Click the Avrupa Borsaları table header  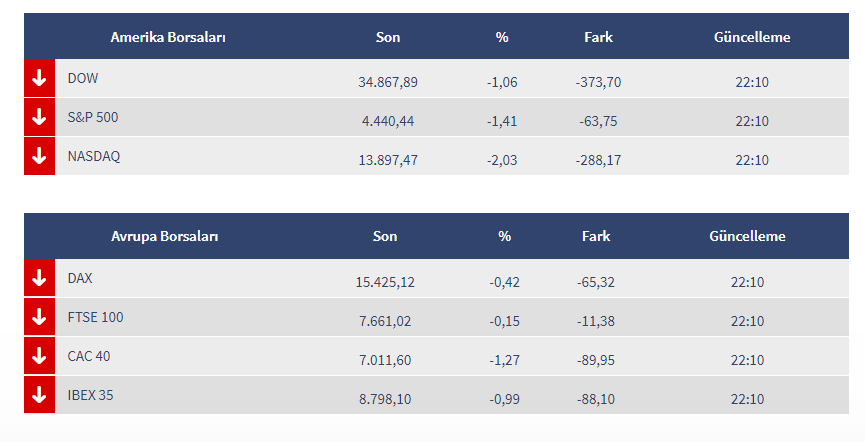(165, 237)
